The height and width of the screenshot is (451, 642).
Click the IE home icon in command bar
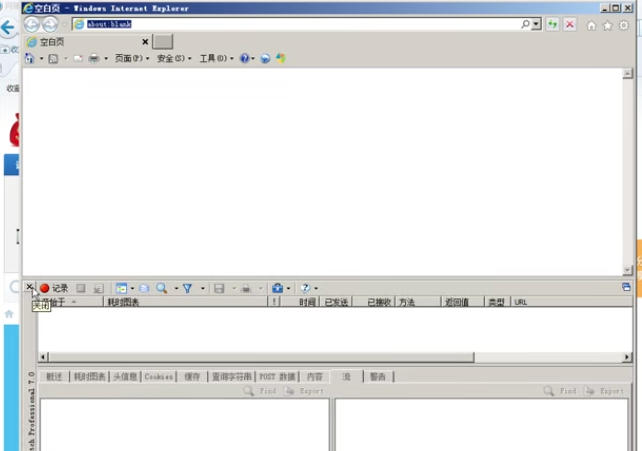[29, 59]
